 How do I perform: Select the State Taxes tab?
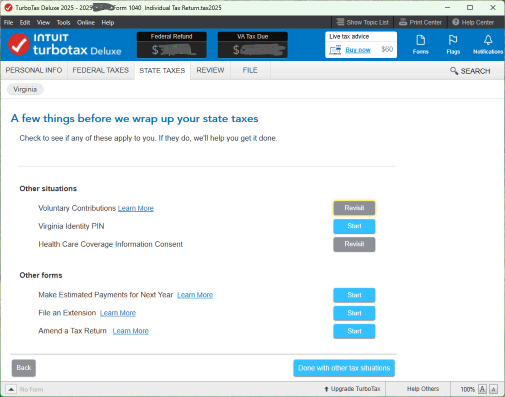click(162, 70)
